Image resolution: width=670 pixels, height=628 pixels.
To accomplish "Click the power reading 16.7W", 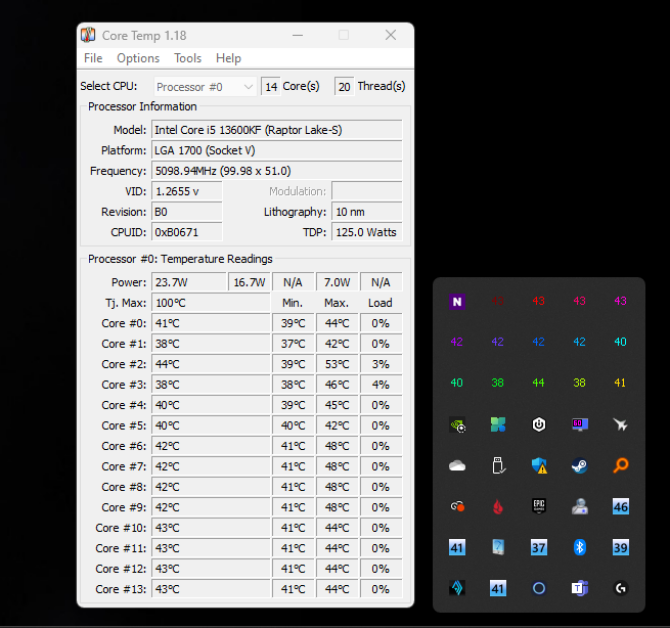I will [249, 282].
